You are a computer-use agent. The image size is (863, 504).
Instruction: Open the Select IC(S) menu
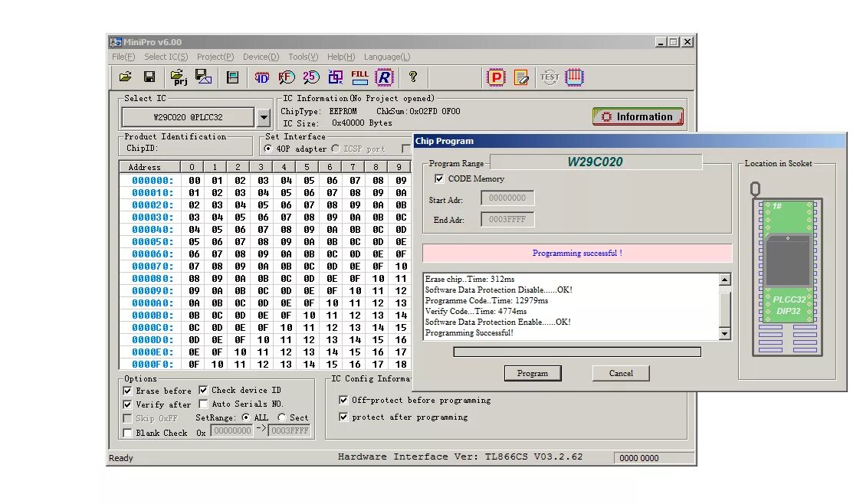(166, 57)
